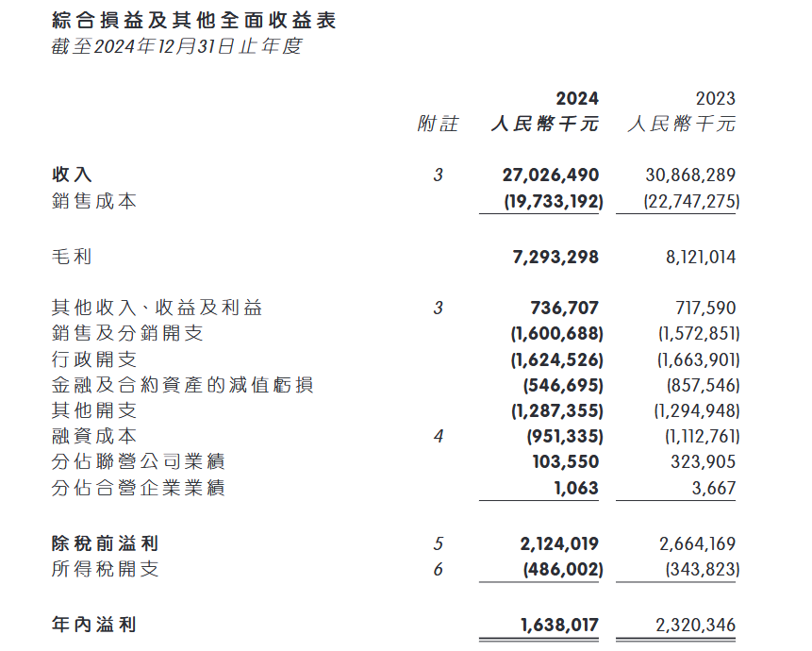Select the 年內溢利 2024 value 1,638,017
812x651 pixels.
(x=559, y=626)
